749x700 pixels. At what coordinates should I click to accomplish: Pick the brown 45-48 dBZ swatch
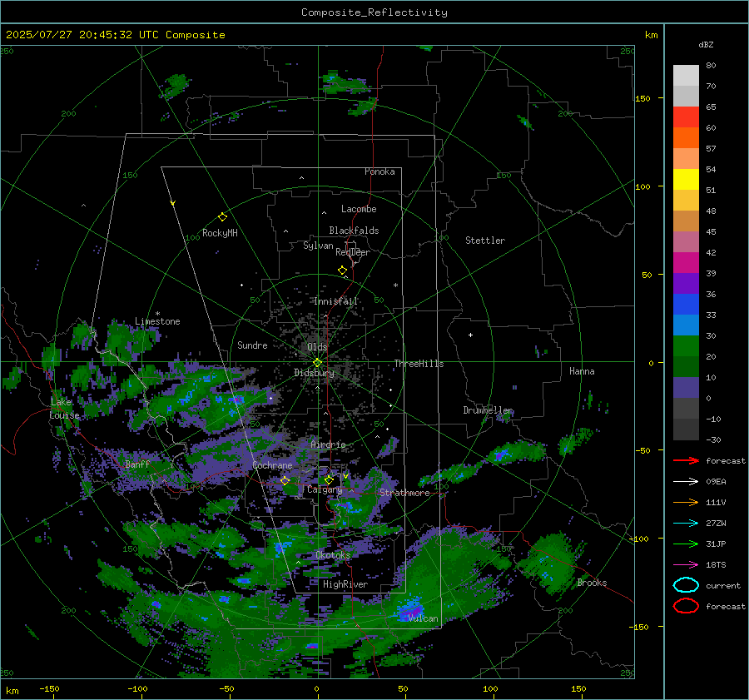click(686, 221)
